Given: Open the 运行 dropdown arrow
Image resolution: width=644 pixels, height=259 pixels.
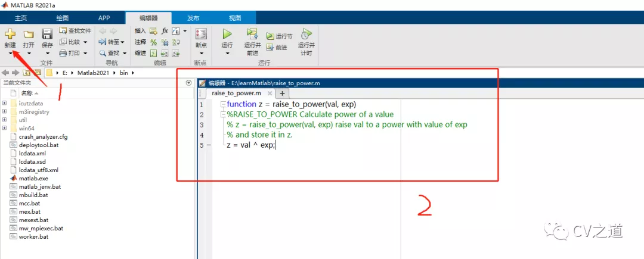Looking at the screenshot, I should 227,53.
